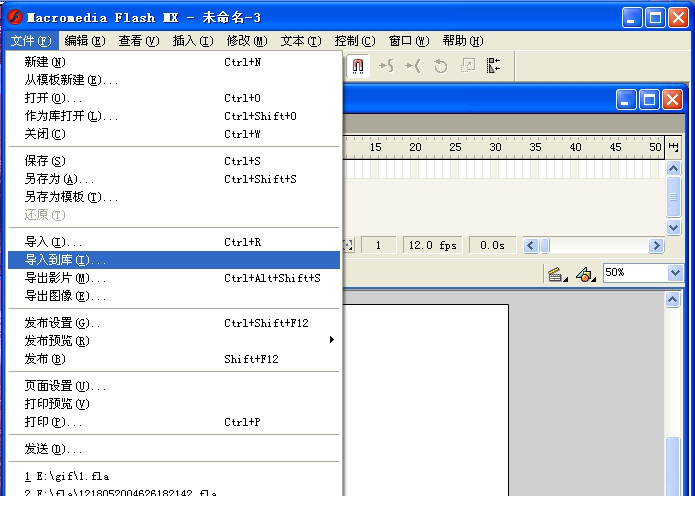Open the Help (帮助) menu
Image resolution: width=695 pixels, height=515 pixels.
tap(463, 41)
